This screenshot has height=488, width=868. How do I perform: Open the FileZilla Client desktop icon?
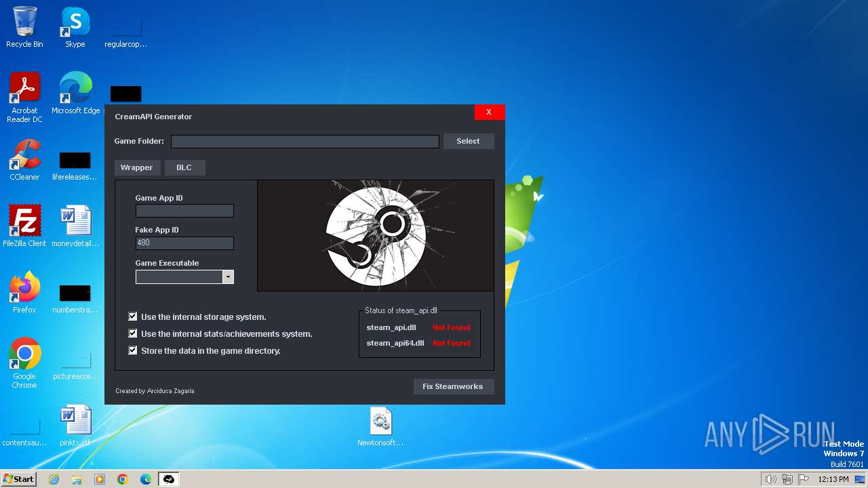(24, 226)
